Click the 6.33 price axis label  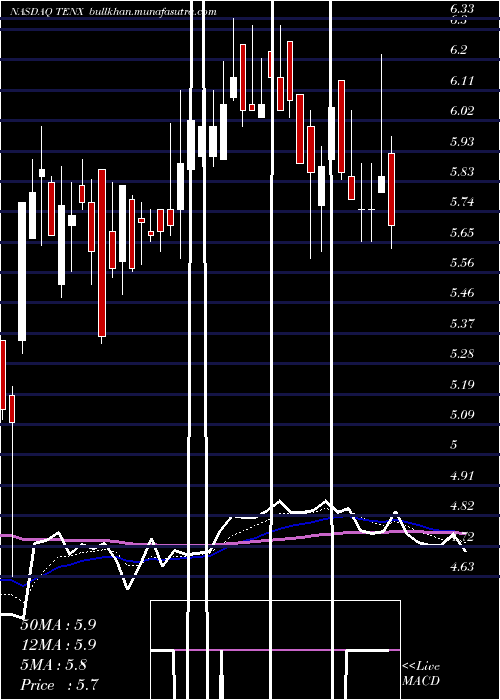click(x=462, y=8)
